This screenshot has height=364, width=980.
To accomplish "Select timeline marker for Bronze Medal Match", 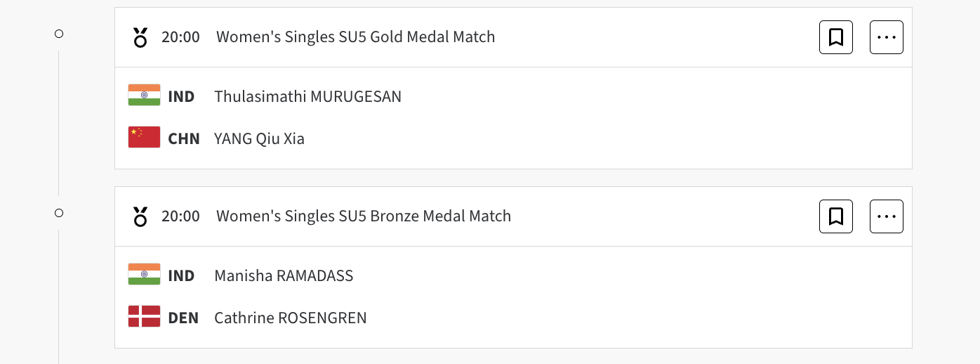I will (x=59, y=213).
